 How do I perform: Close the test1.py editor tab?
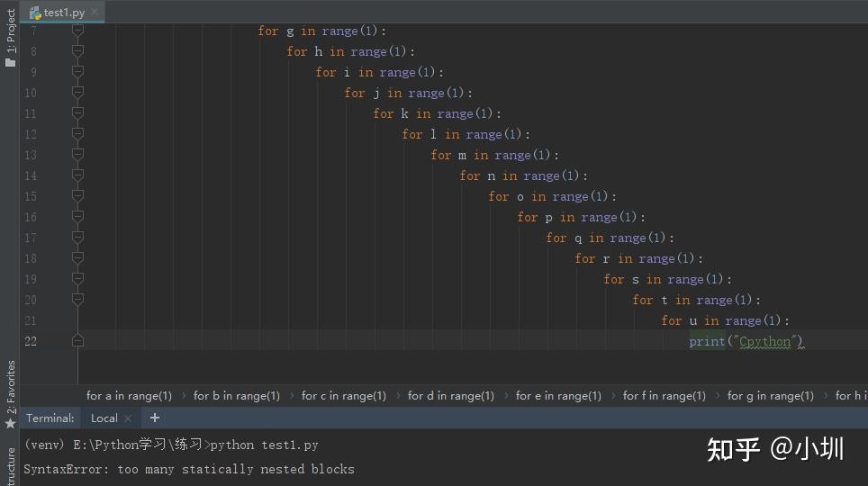95,12
